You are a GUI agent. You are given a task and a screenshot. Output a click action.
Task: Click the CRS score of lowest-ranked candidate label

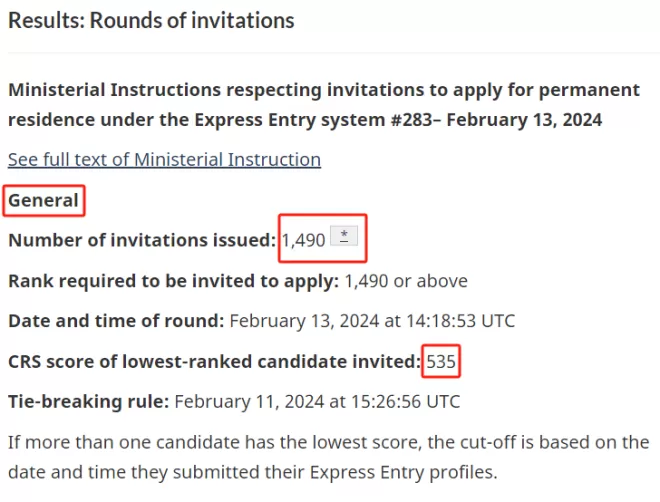(214, 361)
